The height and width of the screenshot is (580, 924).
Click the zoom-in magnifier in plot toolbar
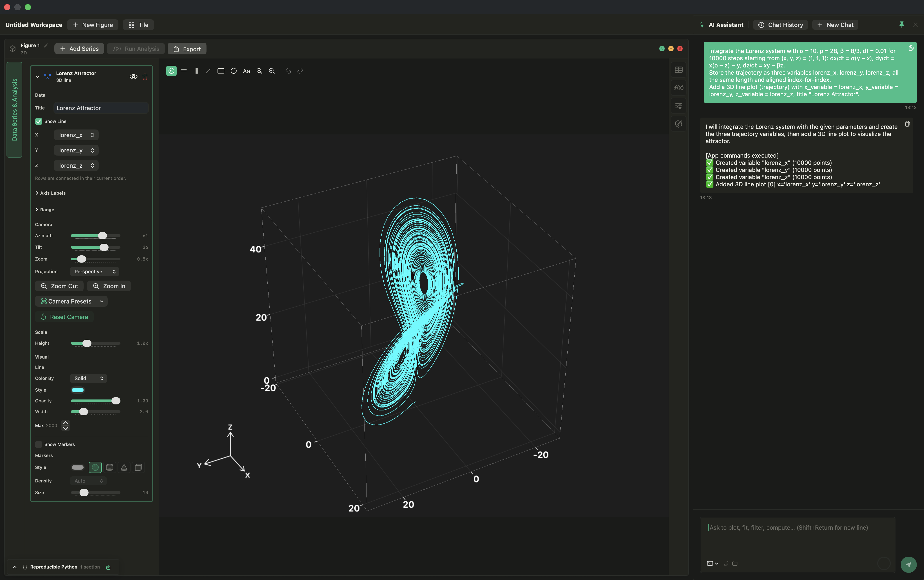[259, 71]
